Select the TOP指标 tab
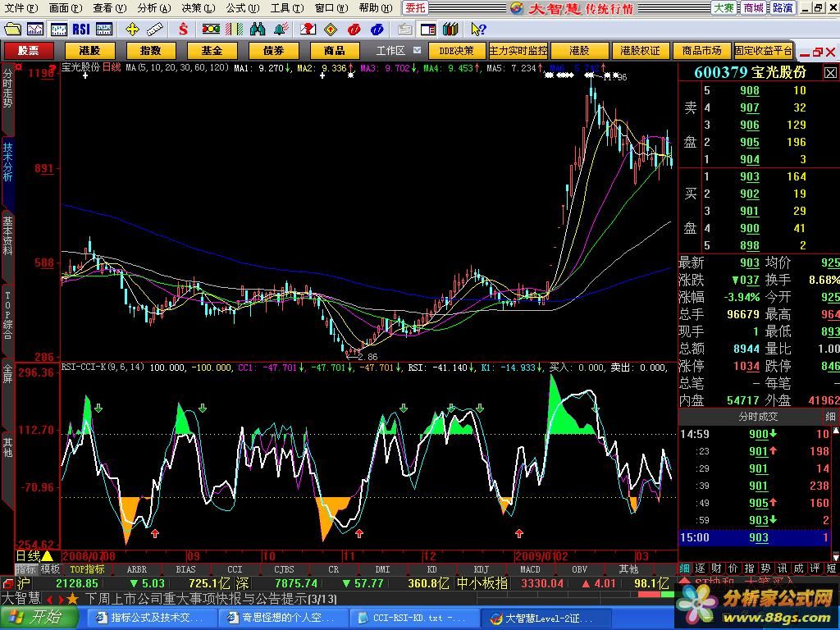The height and width of the screenshot is (630, 840). (x=87, y=569)
